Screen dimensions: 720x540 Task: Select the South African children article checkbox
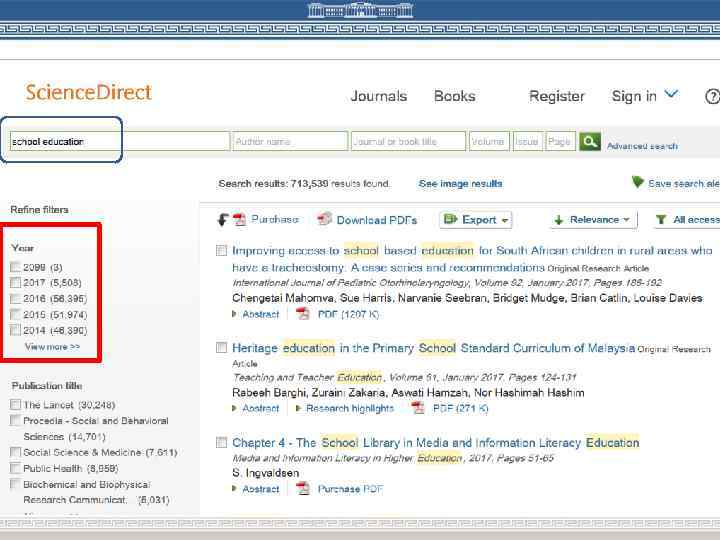(221, 250)
